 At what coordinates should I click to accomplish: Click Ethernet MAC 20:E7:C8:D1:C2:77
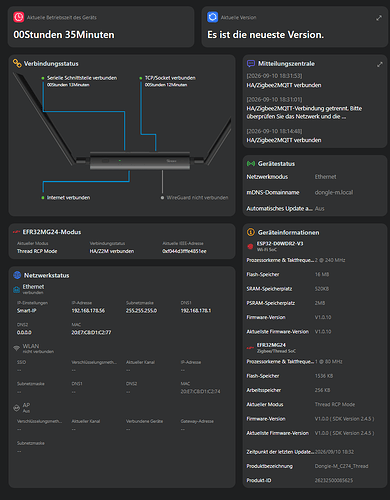tap(91, 332)
